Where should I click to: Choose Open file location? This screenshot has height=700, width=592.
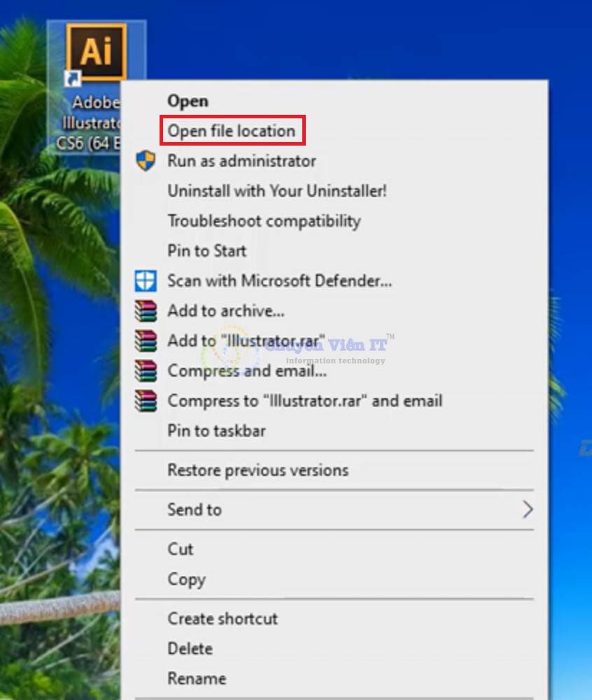[x=230, y=131]
